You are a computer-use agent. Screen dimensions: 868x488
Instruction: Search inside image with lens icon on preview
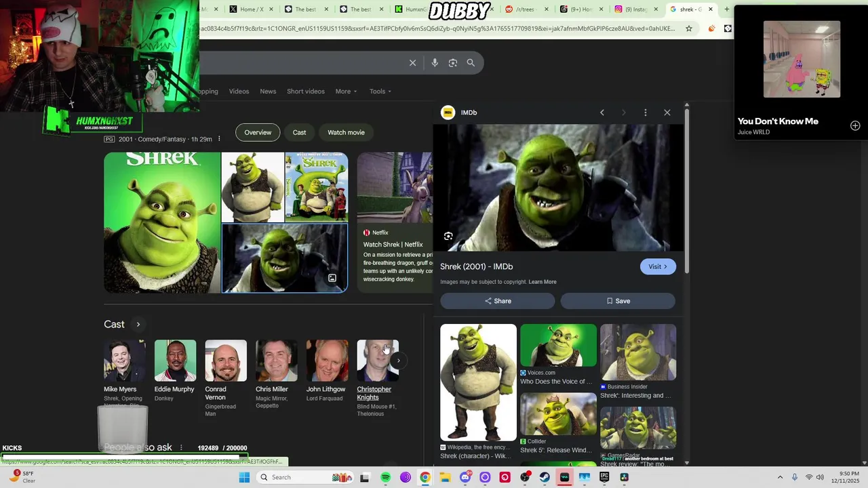point(448,237)
